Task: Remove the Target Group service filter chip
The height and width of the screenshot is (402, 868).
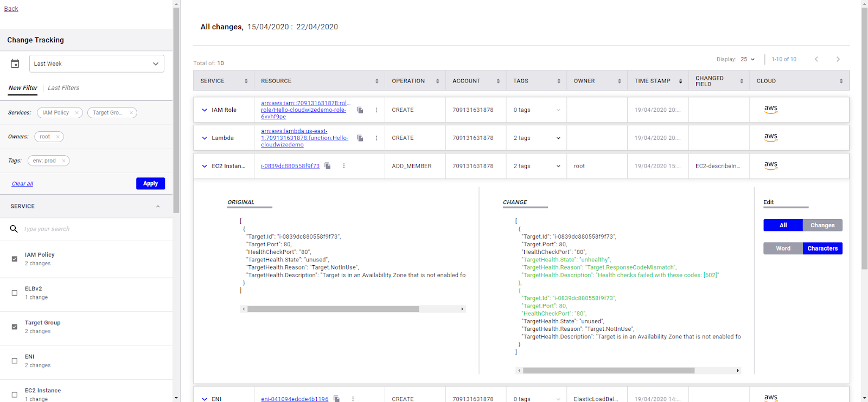Action: pos(131,113)
